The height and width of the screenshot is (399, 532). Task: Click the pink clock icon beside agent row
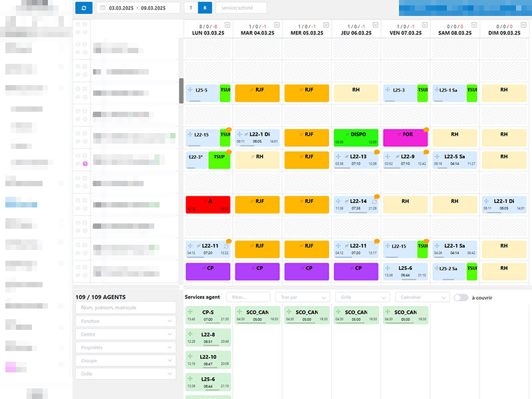86,164
